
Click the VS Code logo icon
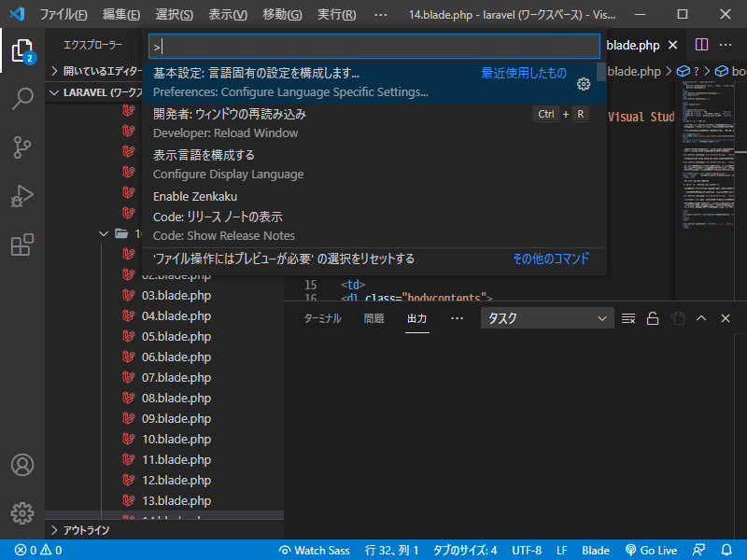point(17,14)
